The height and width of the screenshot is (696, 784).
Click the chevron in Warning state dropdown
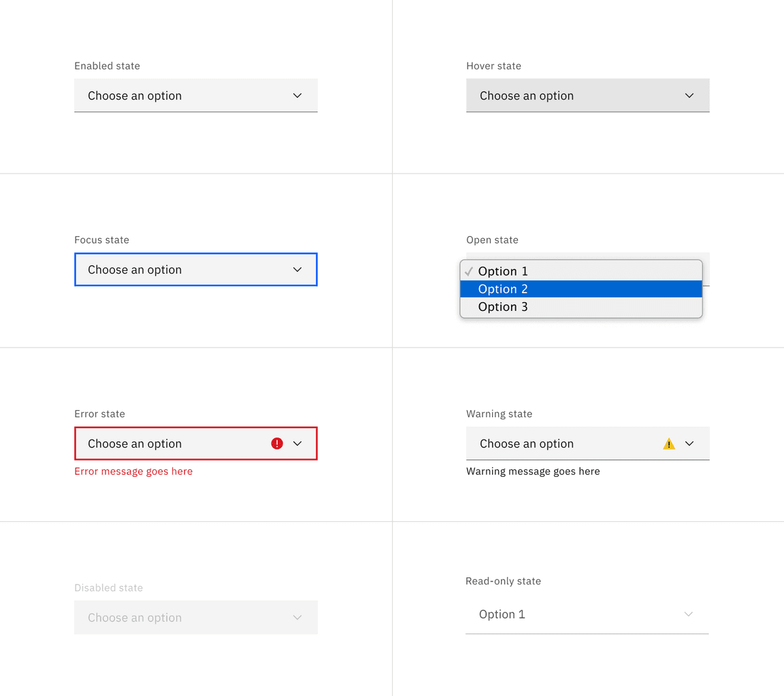[689, 444]
